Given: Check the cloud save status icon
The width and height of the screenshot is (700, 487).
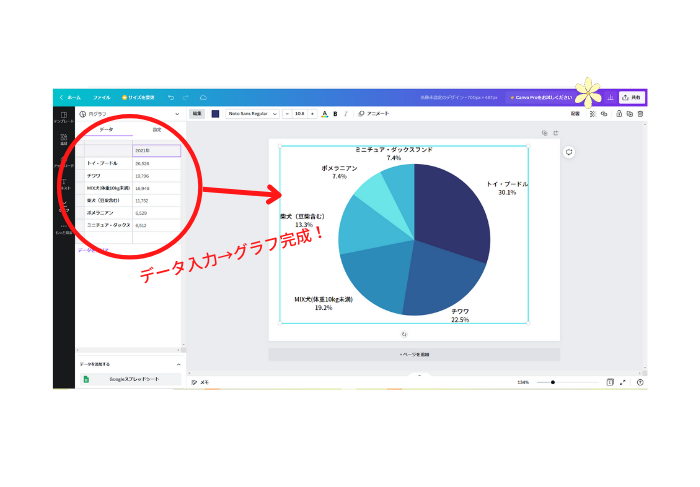Looking at the screenshot, I should click(203, 97).
